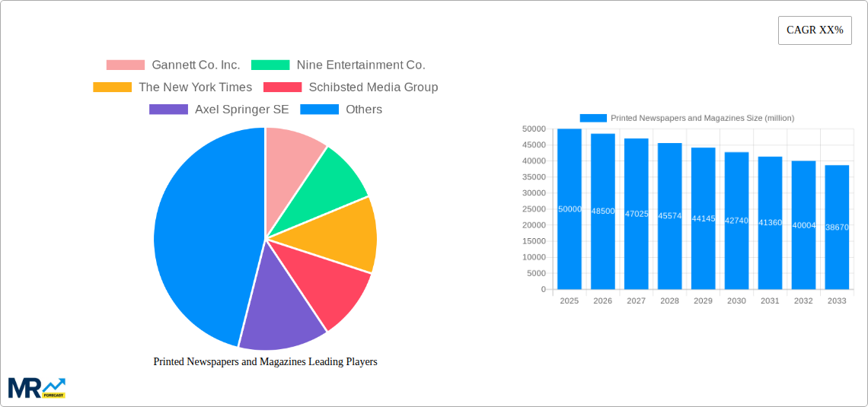This screenshot has width=868, height=407.
Task: Click the Nine Entertainment Co. legend label
Action: (361, 65)
